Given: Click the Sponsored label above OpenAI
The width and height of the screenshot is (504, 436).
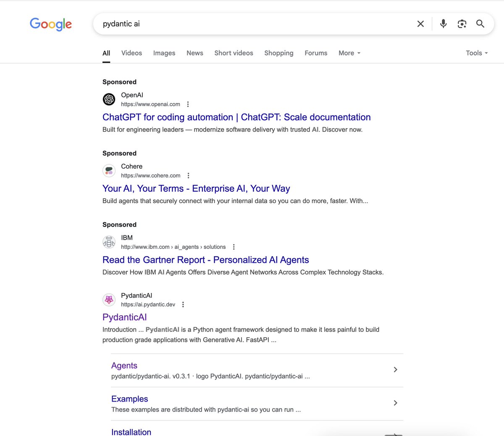Looking at the screenshot, I should tap(119, 82).
